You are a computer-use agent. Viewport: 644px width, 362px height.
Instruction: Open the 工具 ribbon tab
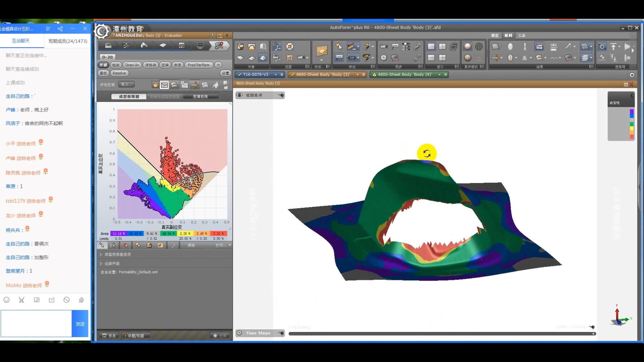click(x=521, y=36)
